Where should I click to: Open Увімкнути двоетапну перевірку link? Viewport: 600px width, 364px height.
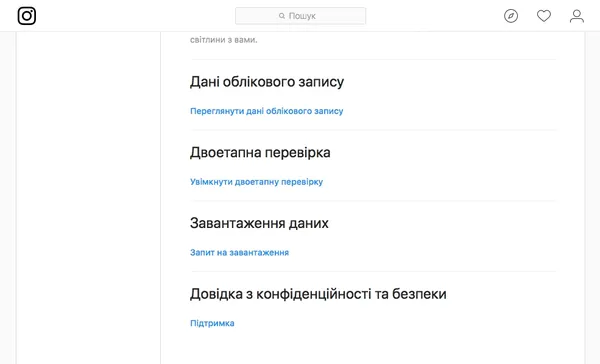pos(256,182)
